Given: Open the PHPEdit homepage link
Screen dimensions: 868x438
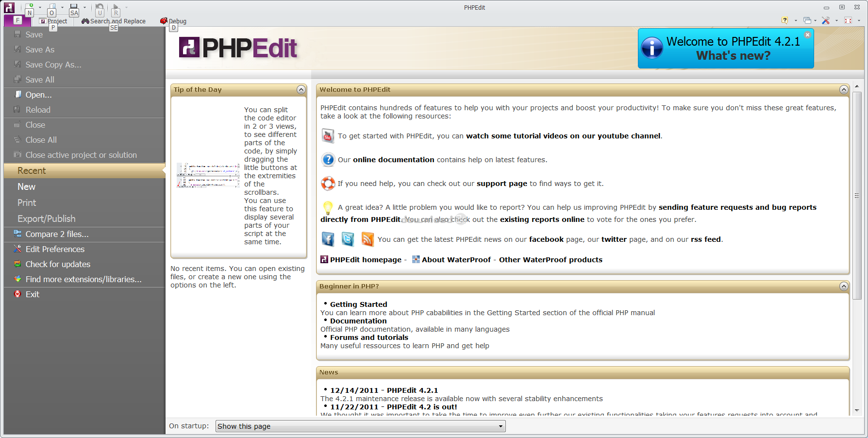Looking at the screenshot, I should tap(366, 260).
